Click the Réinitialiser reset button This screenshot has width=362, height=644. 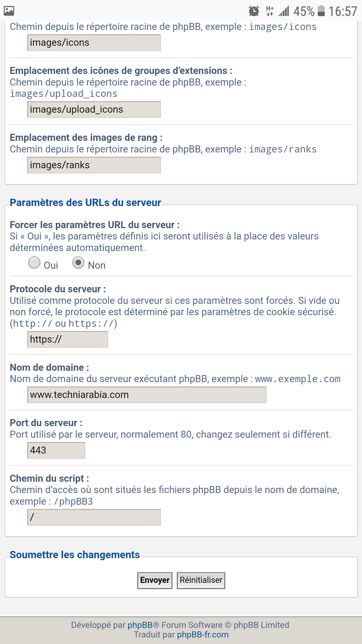201,580
